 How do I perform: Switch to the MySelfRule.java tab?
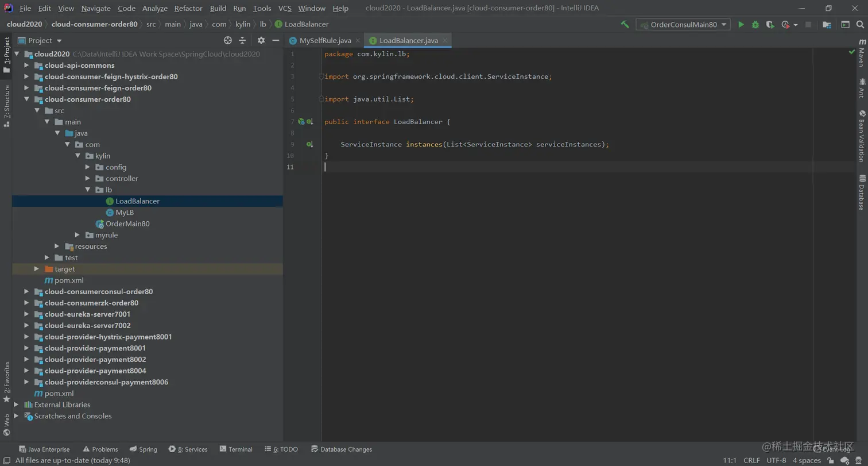coord(324,40)
